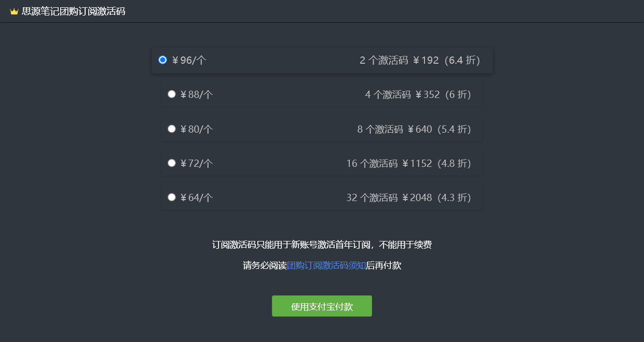This screenshot has height=342, width=644.
Task: Click the ¥72/个 price label
Action: [197, 164]
